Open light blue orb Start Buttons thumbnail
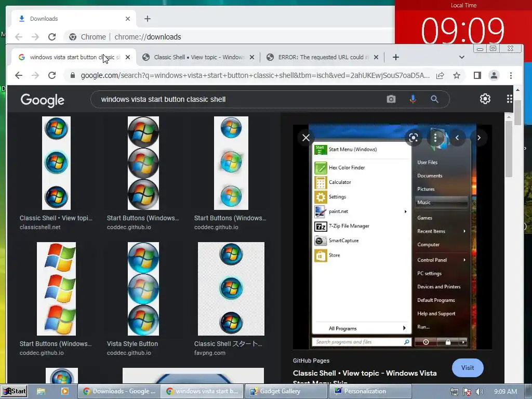 pos(231,163)
